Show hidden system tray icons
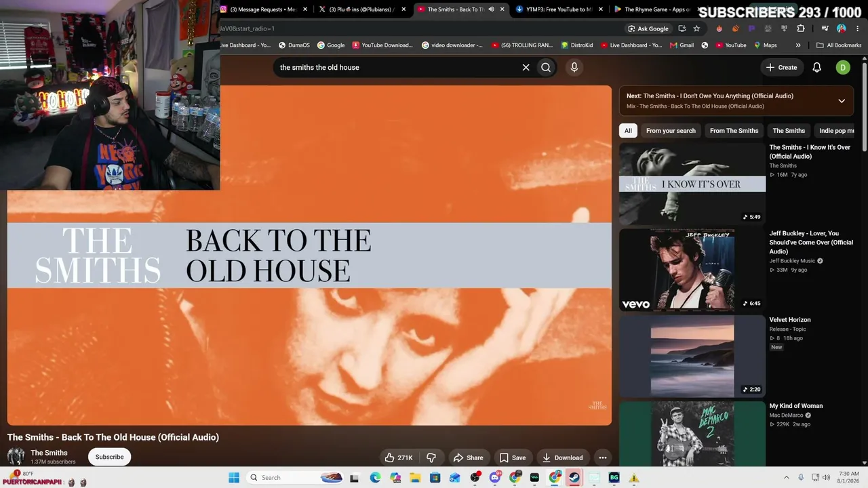 787,478
